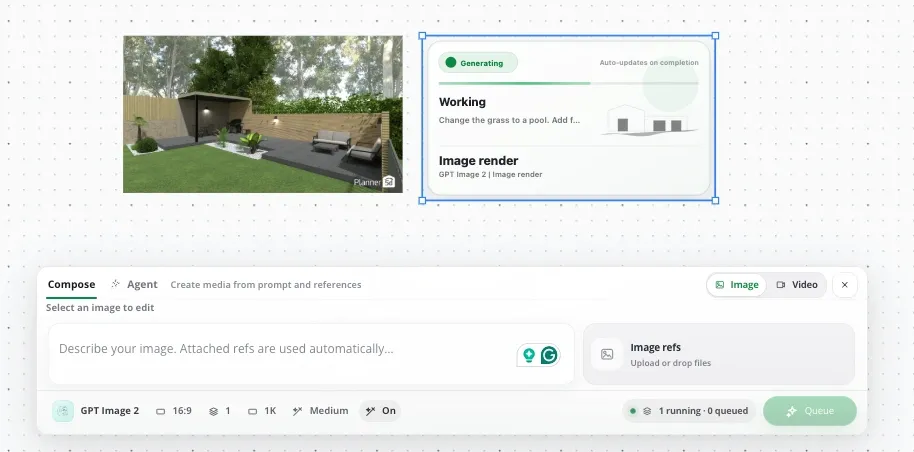Image resolution: width=914 pixels, height=452 pixels.
Task: Click 'GPT Image 2 | Image render' subtitle
Action: click(x=490, y=174)
